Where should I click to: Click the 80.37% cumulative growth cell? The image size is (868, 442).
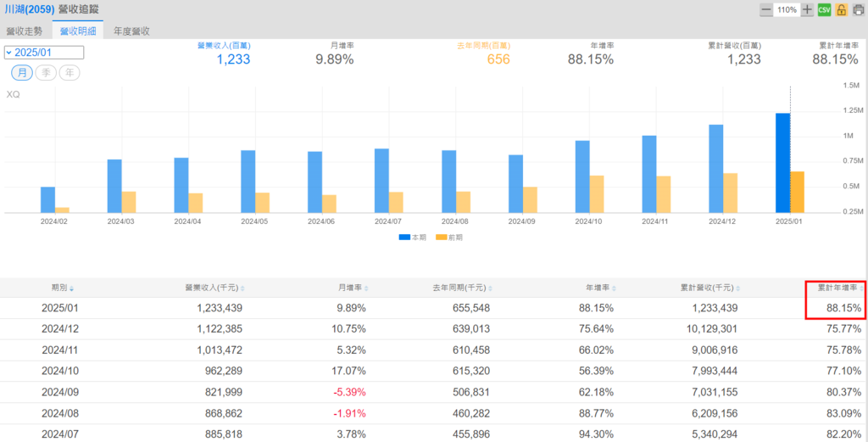click(844, 392)
